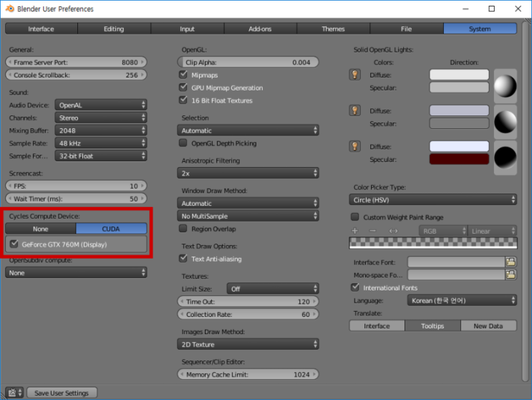Open the Themes preferences tab
The height and width of the screenshot is (400, 532).
333,29
